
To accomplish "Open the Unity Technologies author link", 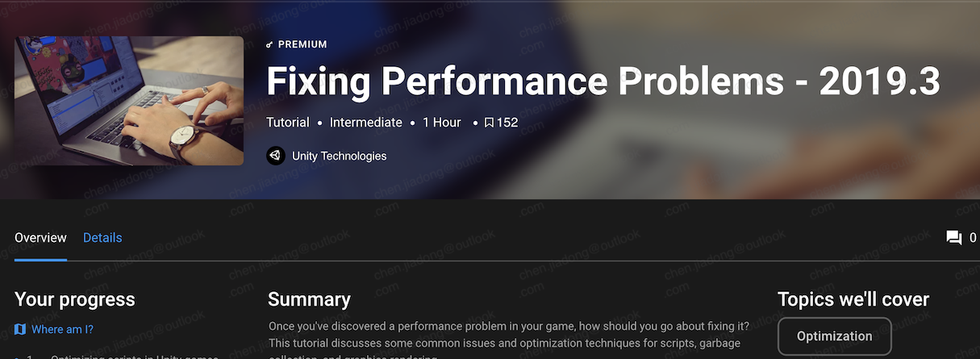I will click(339, 156).
